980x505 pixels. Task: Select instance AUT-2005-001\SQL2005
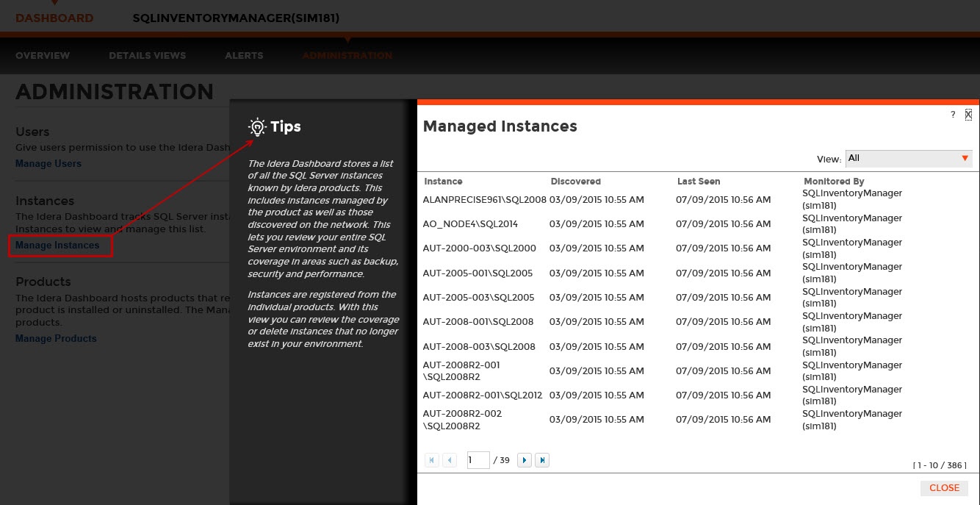[478, 273]
